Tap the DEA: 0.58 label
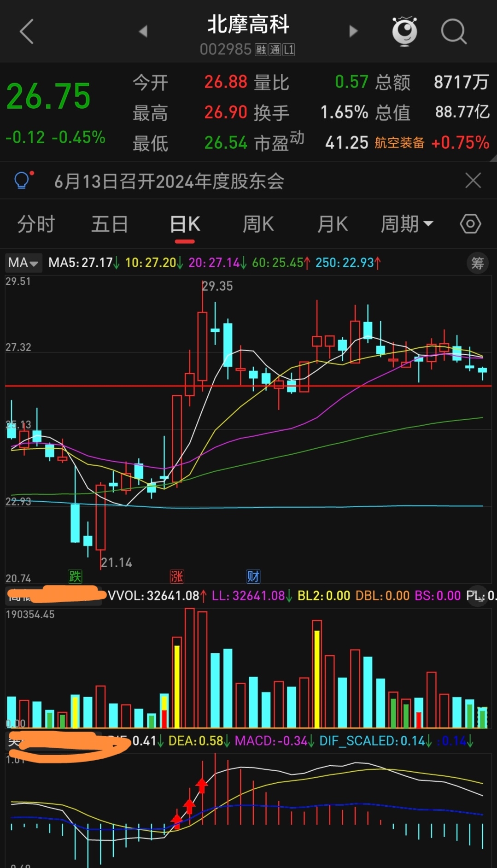Screen dimensions: 497x868 pyautogui.click(x=199, y=741)
